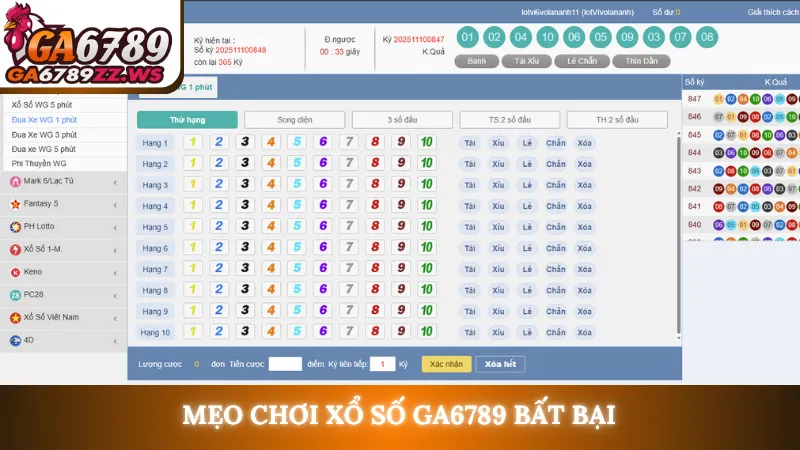The image size is (800, 450).
Task: Click the 4D sidebar icon
Action: click(15, 340)
